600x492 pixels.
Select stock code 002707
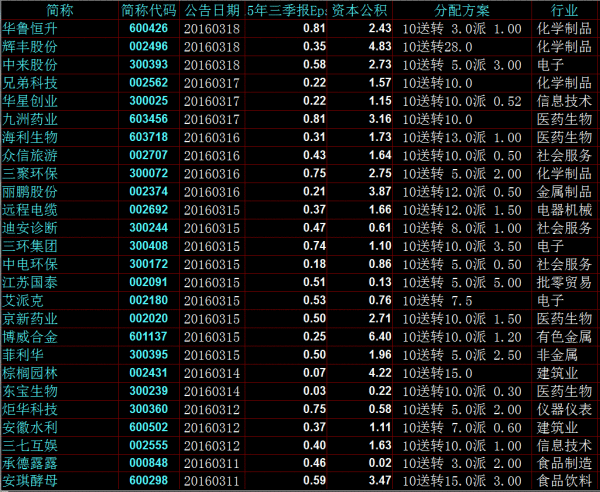148,155
